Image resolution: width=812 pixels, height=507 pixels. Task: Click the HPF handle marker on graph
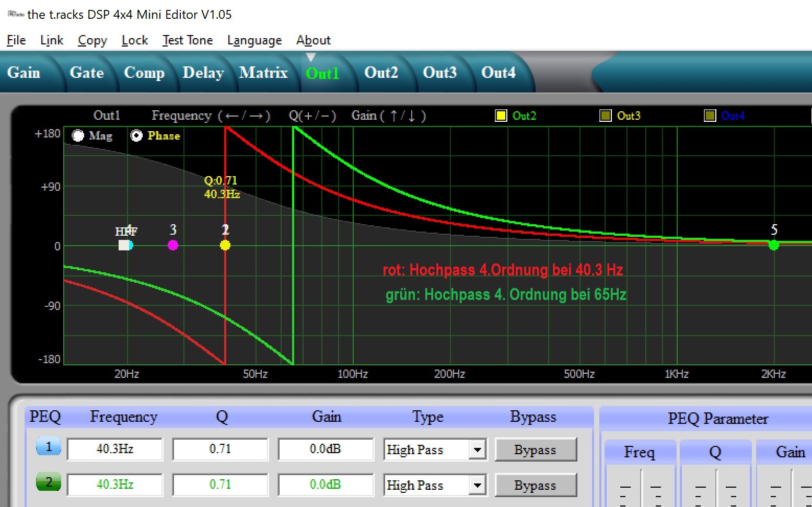[124, 245]
